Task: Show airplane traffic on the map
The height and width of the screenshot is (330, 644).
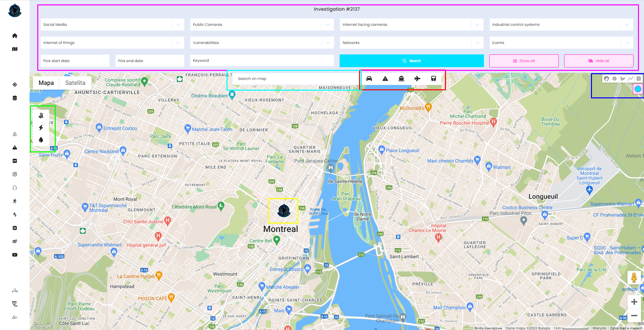Action: [417, 79]
